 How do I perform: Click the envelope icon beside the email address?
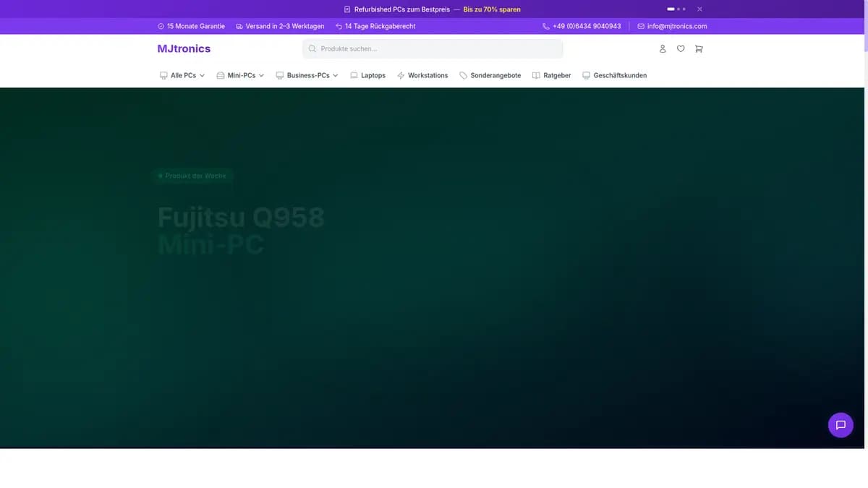[639, 26]
